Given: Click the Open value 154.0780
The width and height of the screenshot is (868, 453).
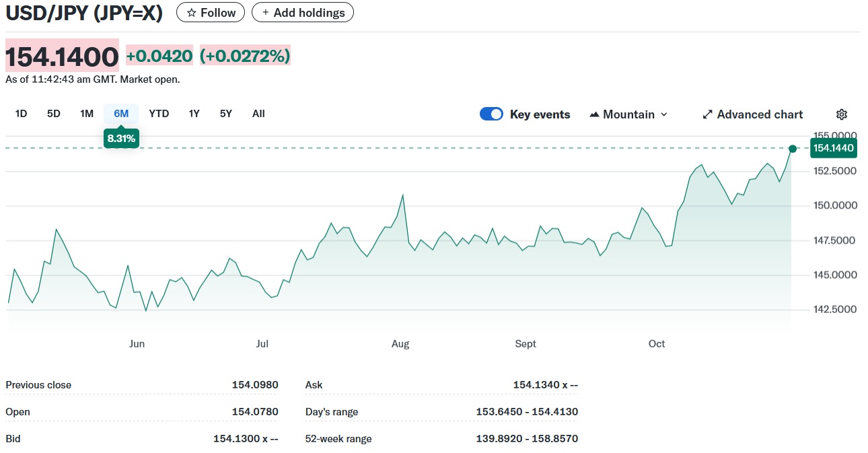Looking at the screenshot, I should click(x=255, y=412).
